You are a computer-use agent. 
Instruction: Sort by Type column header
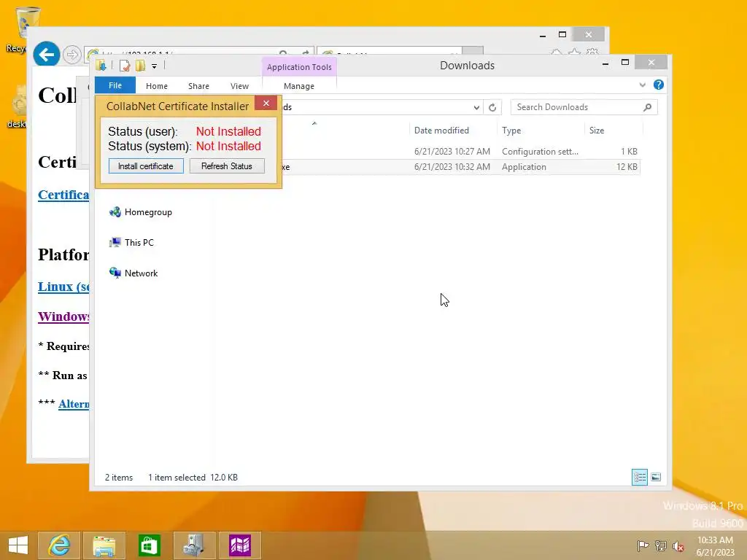511,131
